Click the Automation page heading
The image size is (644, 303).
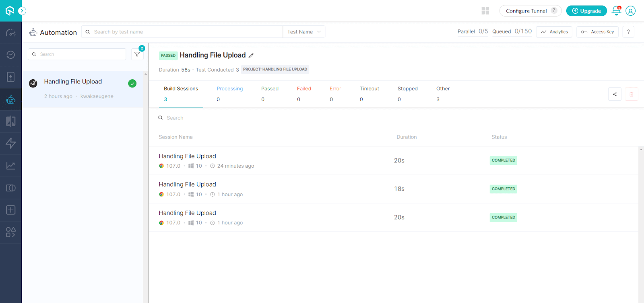pos(58,33)
